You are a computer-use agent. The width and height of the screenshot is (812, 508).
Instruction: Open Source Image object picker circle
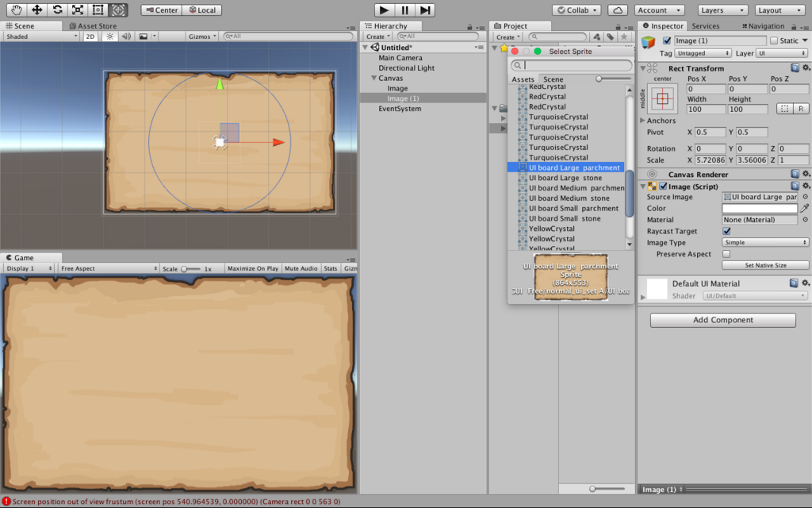point(805,197)
